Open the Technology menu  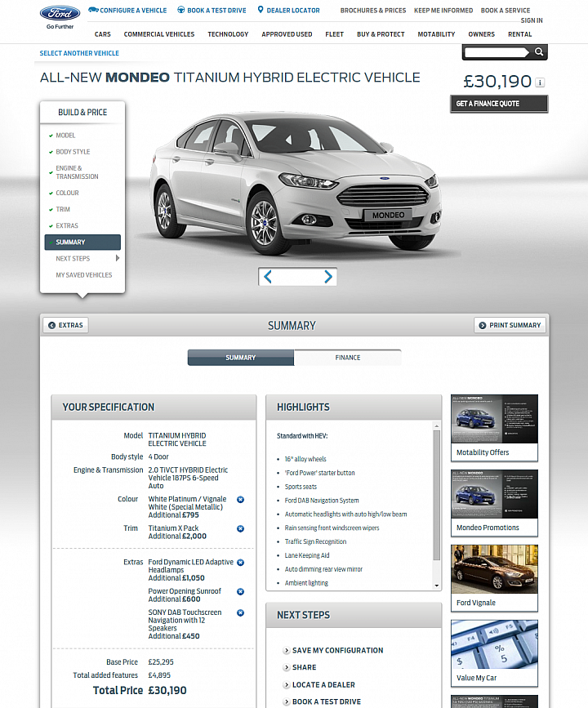coord(228,34)
